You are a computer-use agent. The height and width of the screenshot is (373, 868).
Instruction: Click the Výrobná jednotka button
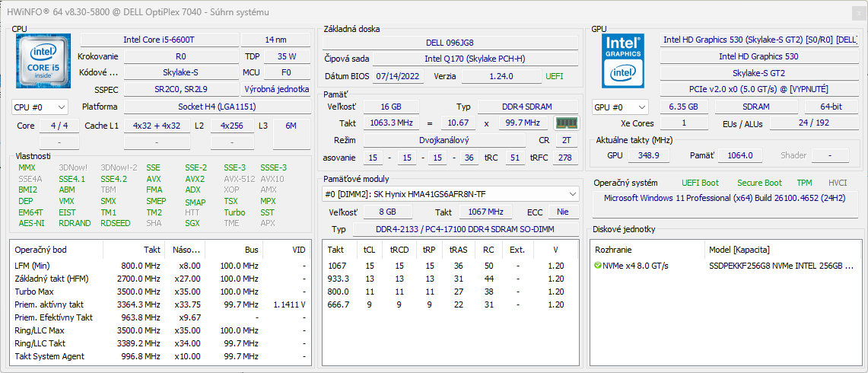tap(275, 89)
